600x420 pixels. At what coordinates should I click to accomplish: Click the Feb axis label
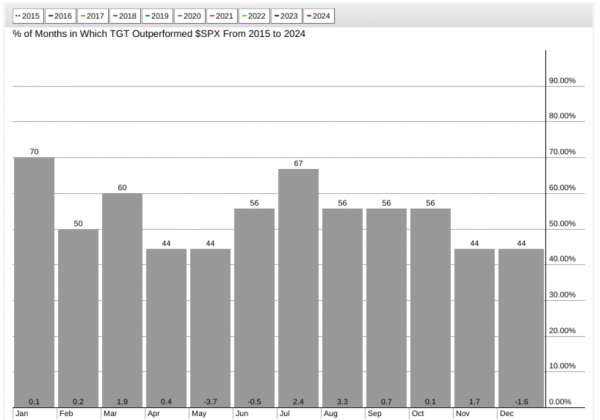click(x=66, y=413)
